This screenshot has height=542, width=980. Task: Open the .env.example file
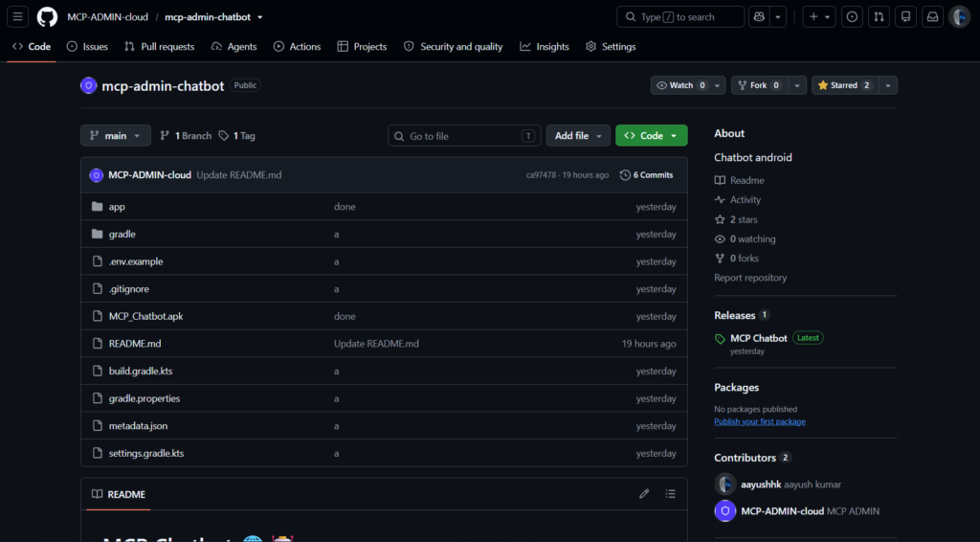point(136,261)
